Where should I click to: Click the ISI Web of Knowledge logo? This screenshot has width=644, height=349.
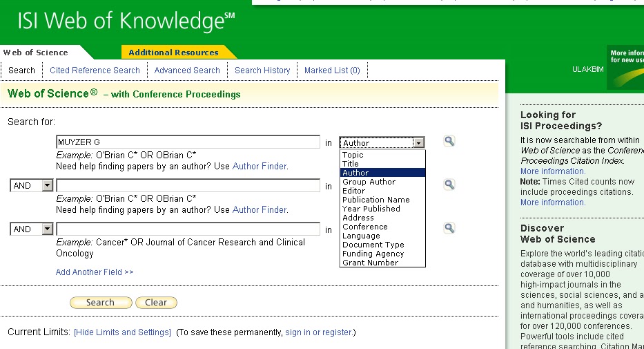[x=126, y=21]
